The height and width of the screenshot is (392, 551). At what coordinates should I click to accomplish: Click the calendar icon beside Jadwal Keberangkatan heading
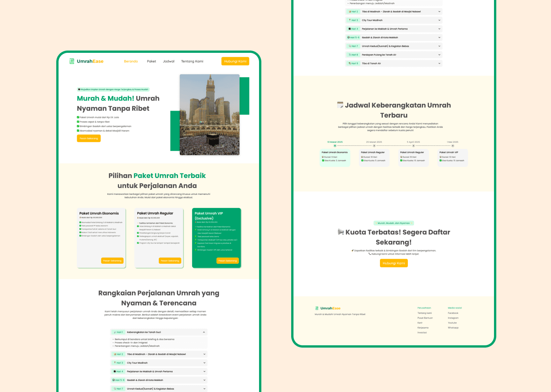point(341,105)
